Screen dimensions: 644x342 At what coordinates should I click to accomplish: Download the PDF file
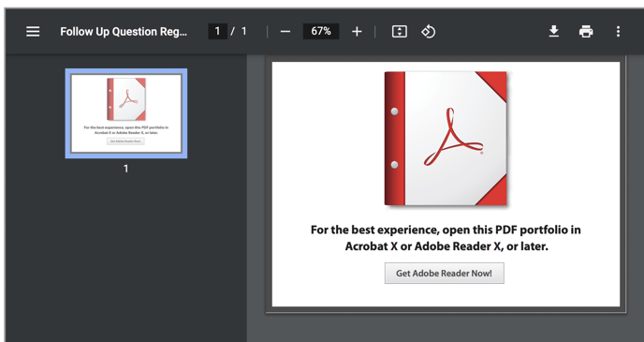coord(553,32)
